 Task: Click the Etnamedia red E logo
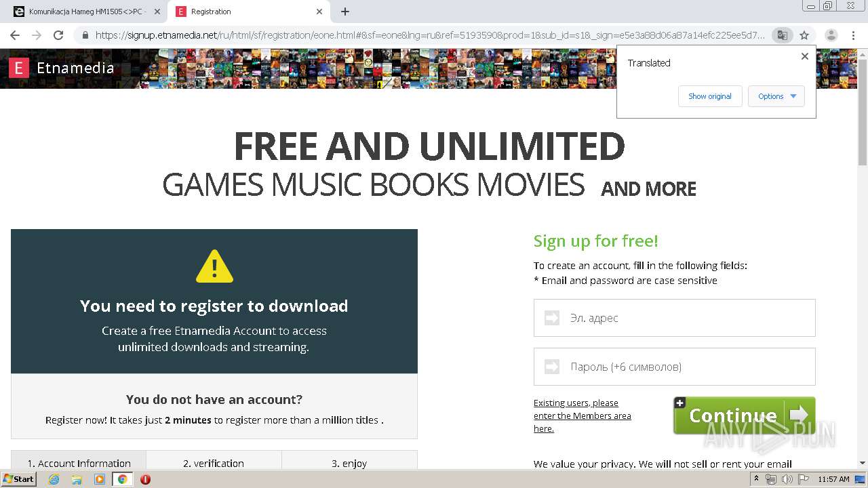pos(19,68)
